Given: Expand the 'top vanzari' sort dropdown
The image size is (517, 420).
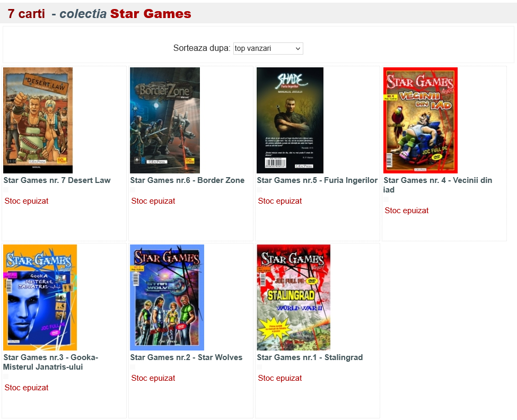Looking at the screenshot, I should (268, 48).
